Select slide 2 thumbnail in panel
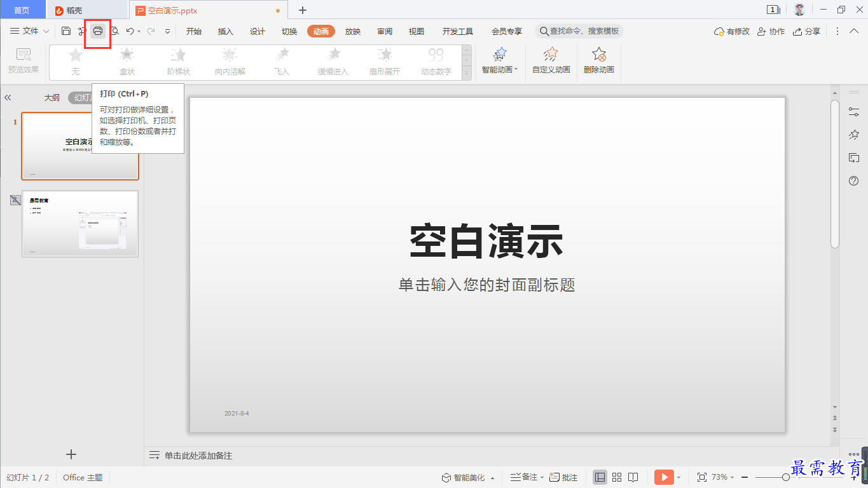The width and height of the screenshot is (868, 488). point(80,224)
